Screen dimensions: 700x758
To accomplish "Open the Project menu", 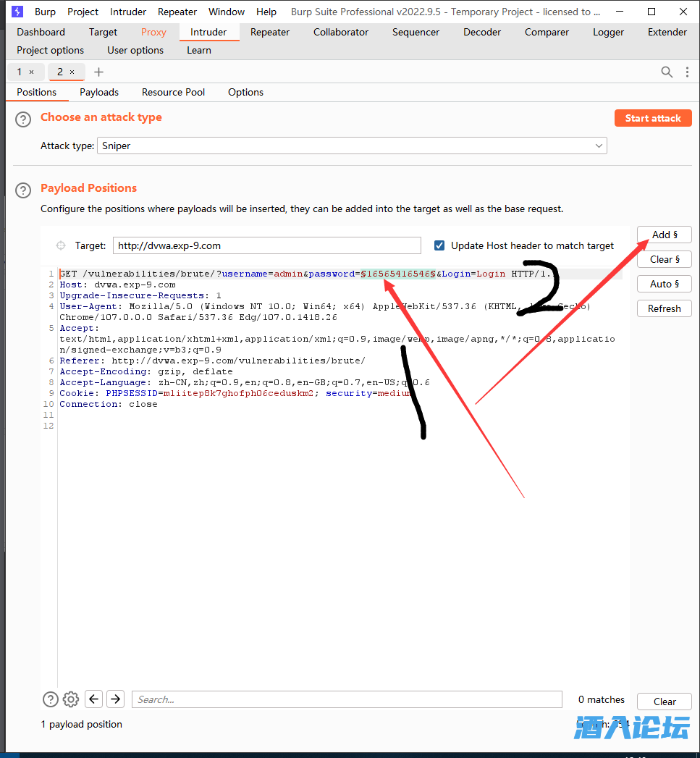I will click(x=83, y=12).
